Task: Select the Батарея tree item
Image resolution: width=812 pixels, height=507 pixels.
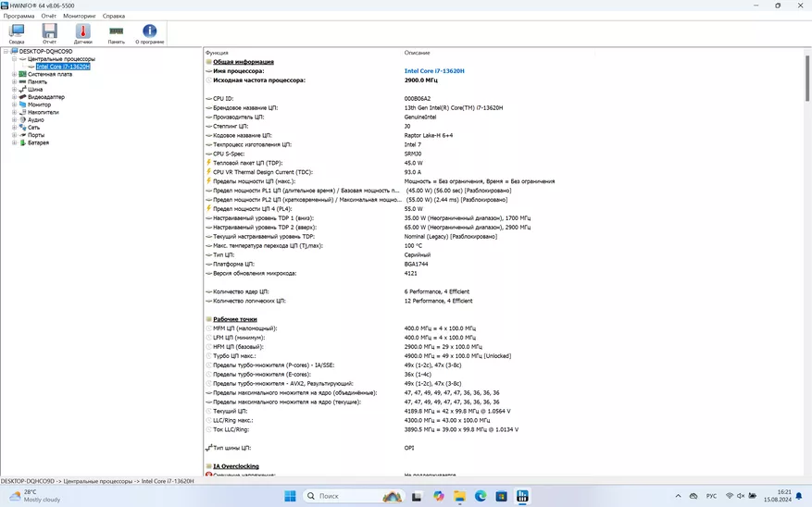Action: pos(38,143)
